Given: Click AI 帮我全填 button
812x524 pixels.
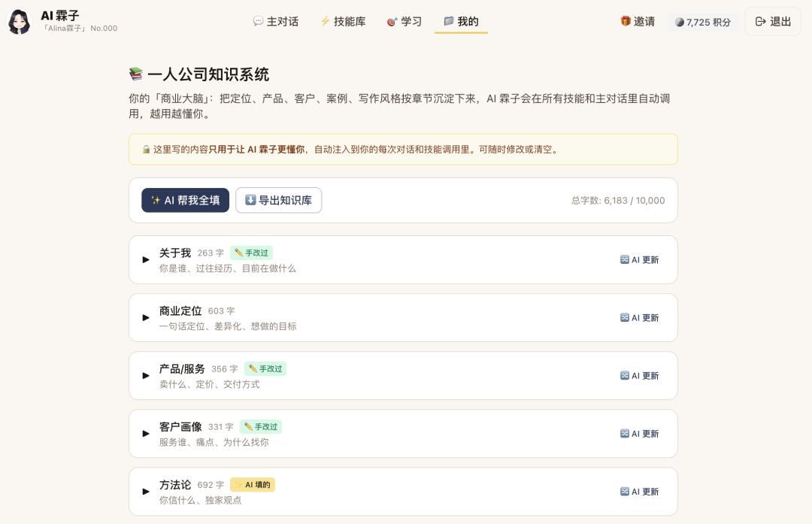Looking at the screenshot, I should point(186,201).
